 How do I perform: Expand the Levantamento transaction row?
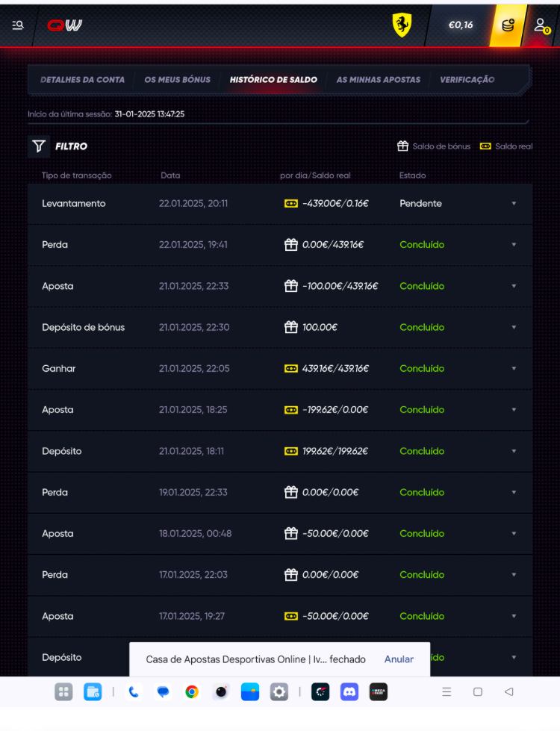tap(513, 204)
